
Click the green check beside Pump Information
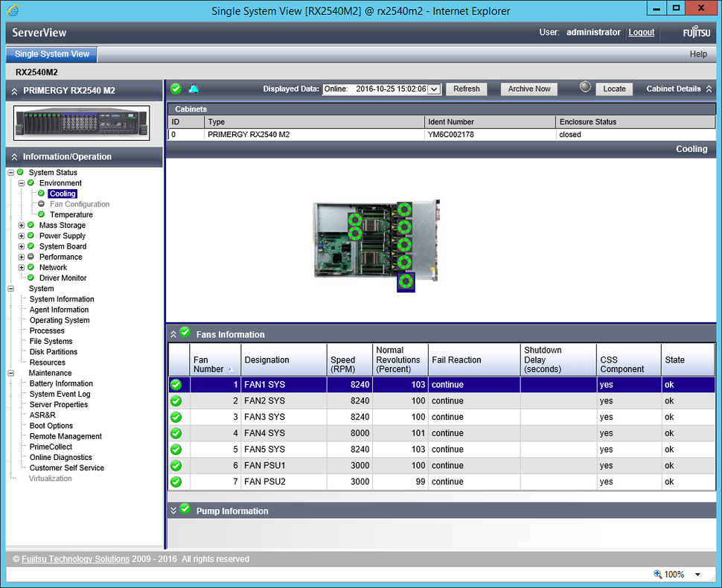pyautogui.click(x=185, y=509)
